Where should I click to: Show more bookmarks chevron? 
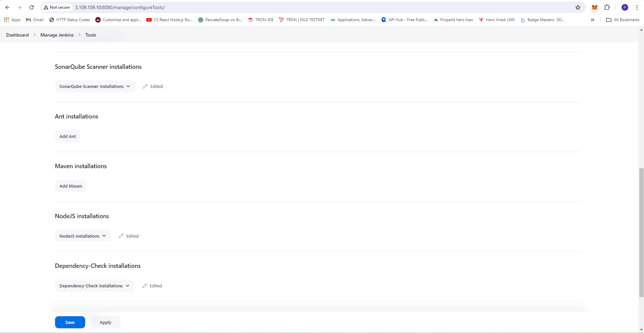[593, 20]
